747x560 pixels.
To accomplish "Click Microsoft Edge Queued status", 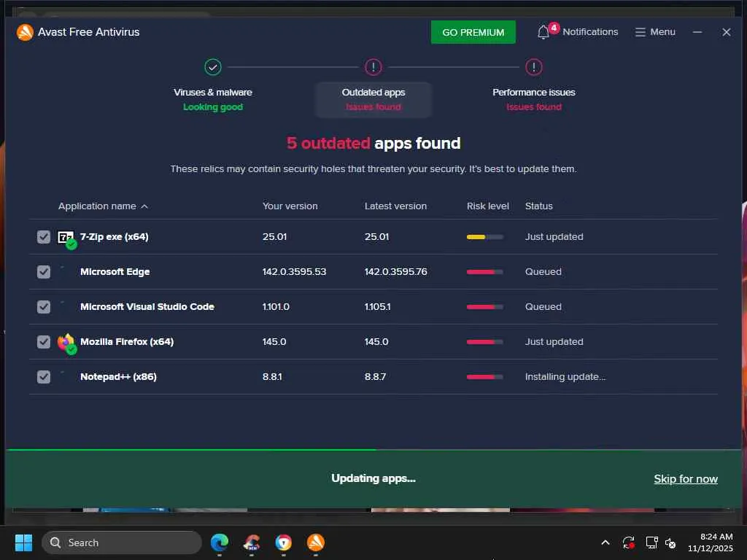I will (x=543, y=272).
